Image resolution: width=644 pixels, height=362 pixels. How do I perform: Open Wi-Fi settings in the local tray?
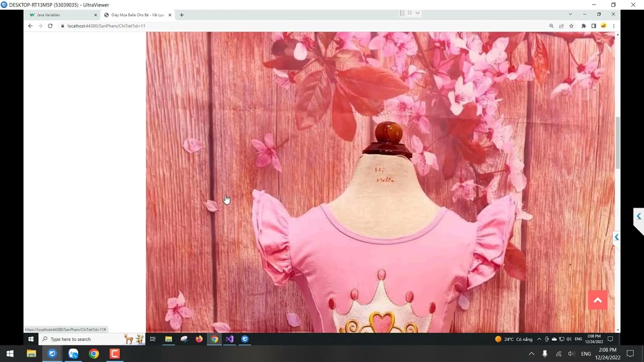[558, 354]
